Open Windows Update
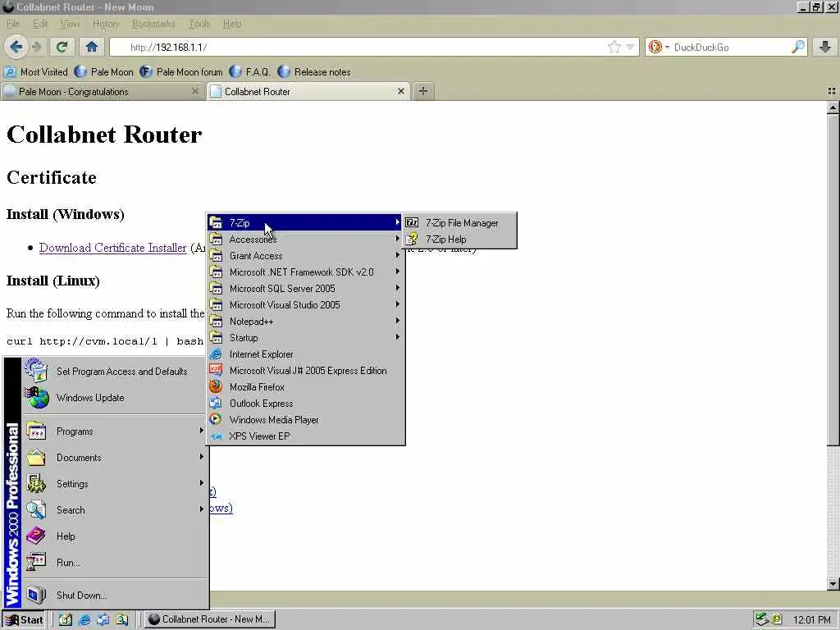The height and width of the screenshot is (630, 840). coord(114,398)
